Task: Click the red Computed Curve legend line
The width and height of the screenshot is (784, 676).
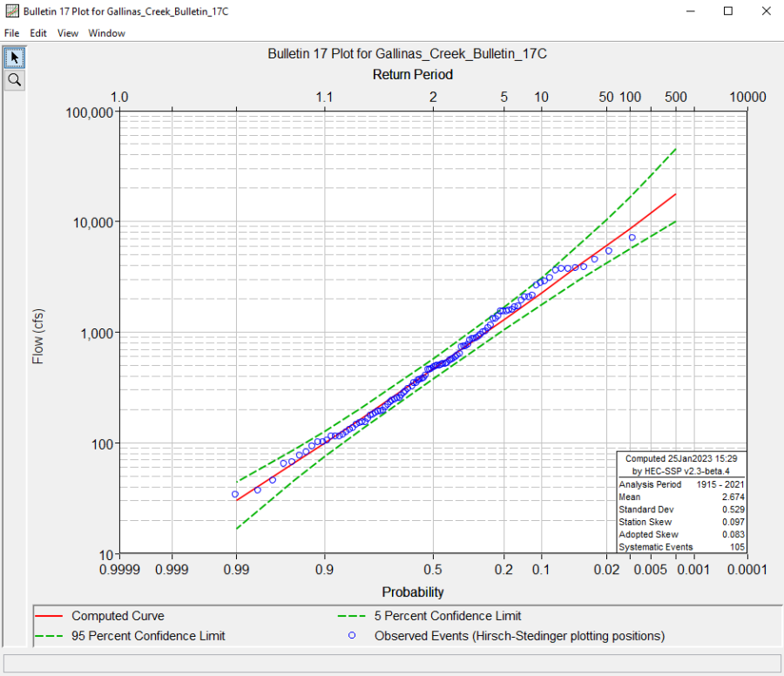Action: point(50,616)
